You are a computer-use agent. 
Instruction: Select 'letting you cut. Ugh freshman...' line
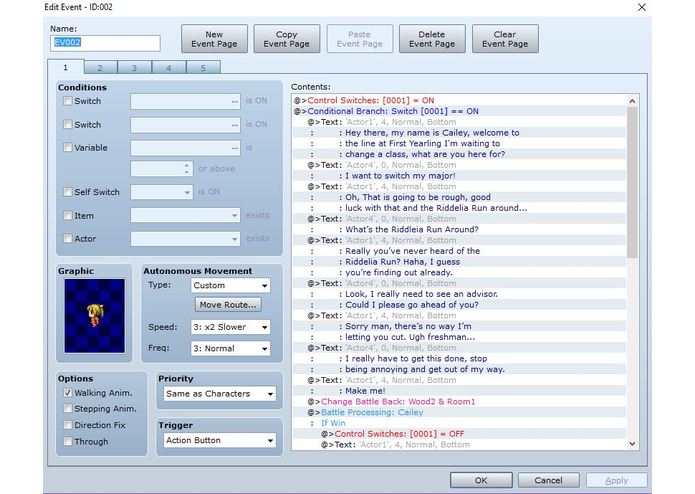(x=459, y=337)
